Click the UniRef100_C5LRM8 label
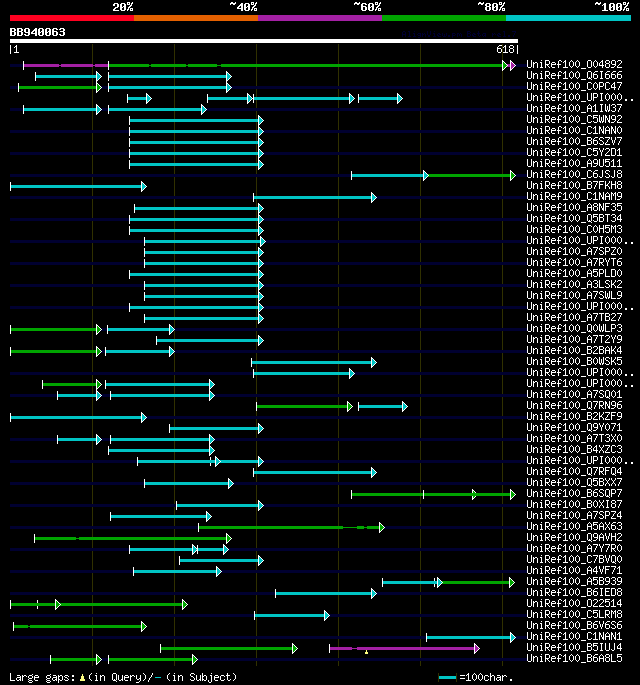Viewport: 640px width, 685px height. click(x=574, y=615)
